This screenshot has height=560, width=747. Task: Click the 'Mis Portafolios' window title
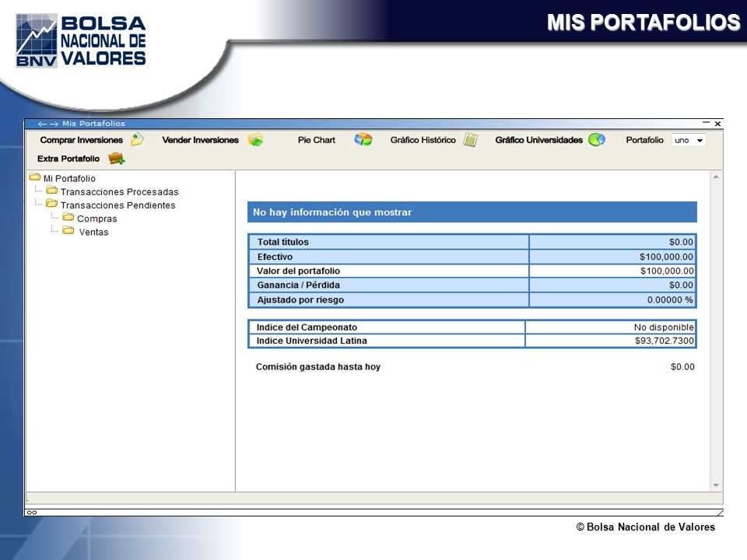[x=93, y=124]
